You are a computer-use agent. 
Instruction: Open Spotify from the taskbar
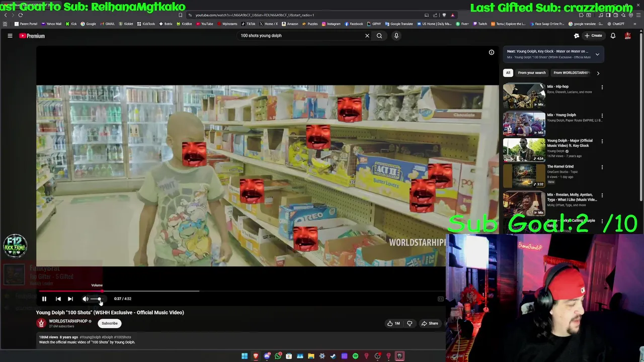355,356
